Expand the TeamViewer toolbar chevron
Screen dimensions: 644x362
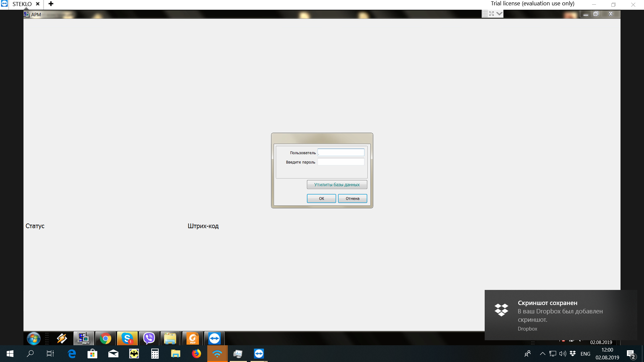(x=499, y=14)
